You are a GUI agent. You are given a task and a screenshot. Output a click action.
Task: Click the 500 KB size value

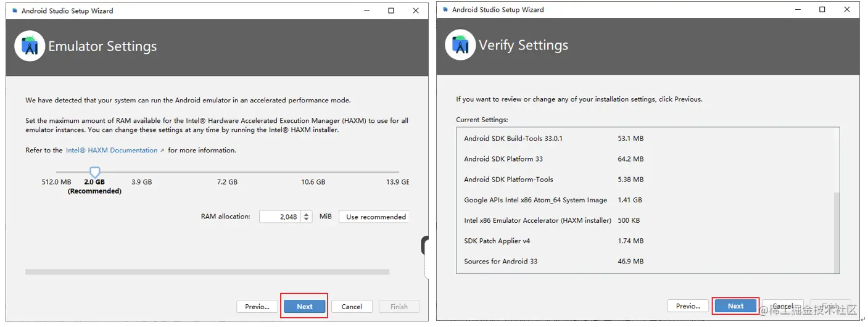point(629,220)
